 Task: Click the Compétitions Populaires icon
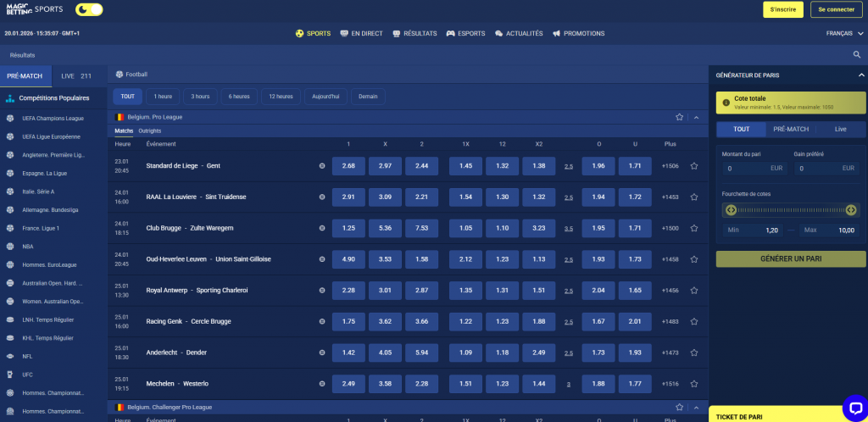[x=10, y=98]
